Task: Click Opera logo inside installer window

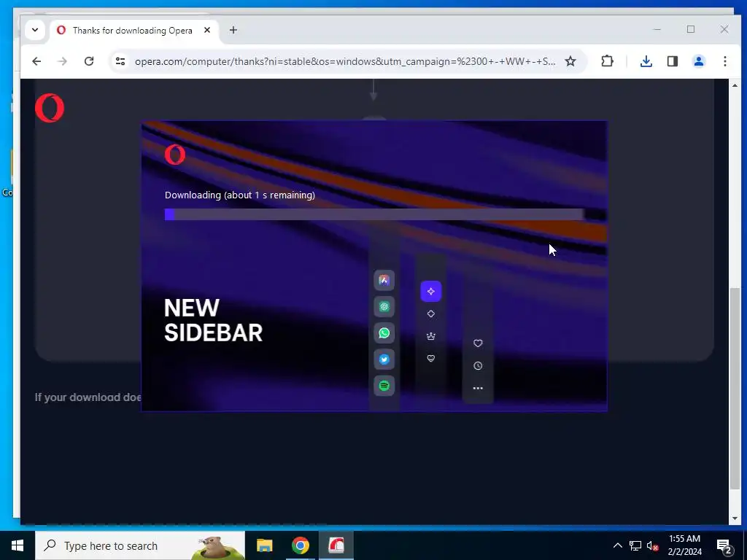Action: tap(175, 155)
